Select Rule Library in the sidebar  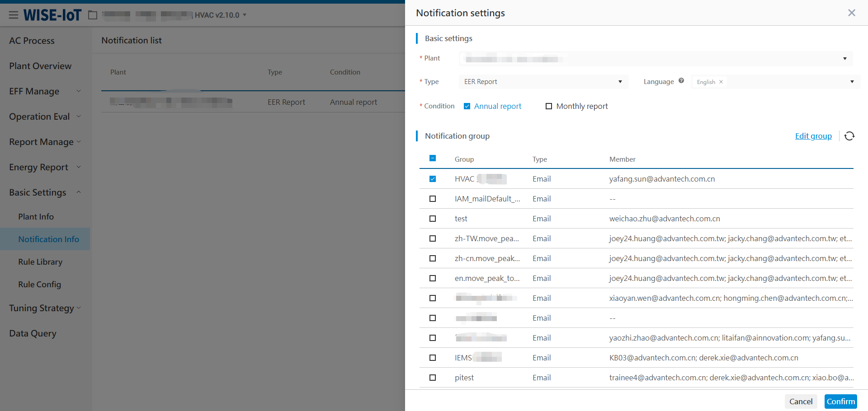click(x=40, y=262)
